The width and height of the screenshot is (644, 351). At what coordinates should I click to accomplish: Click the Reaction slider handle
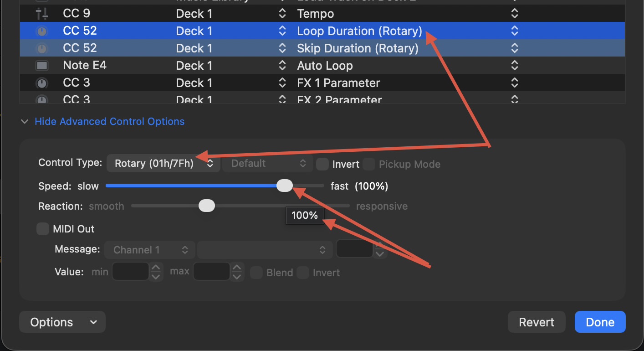coord(207,206)
